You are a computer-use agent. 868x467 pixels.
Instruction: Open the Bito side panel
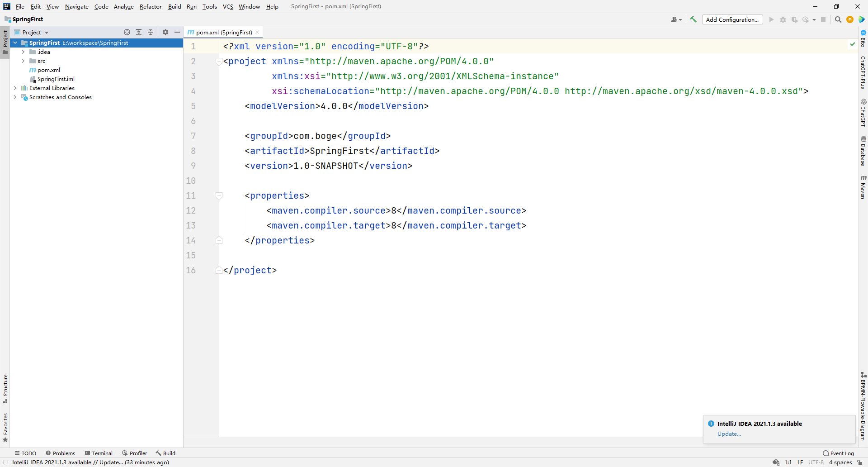click(863, 38)
